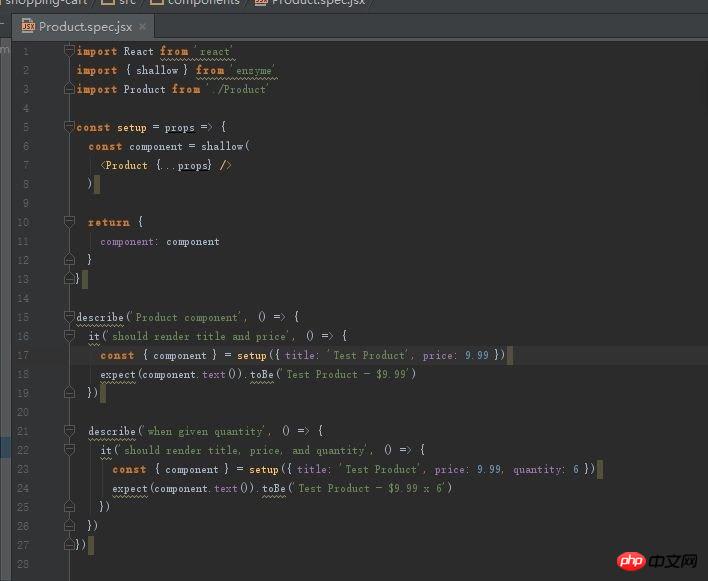This screenshot has height=581, width=708.
Task: Click the JSX file icon in tab
Action: point(28,26)
